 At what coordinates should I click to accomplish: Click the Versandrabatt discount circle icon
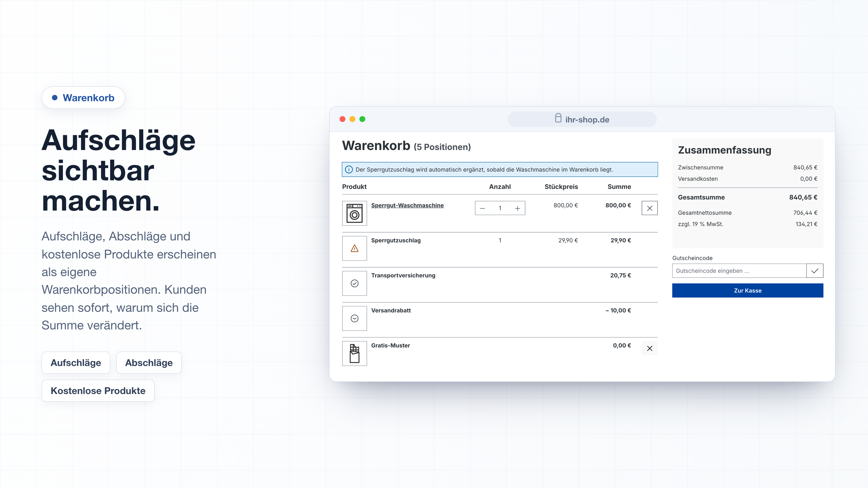[x=354, y=319]
